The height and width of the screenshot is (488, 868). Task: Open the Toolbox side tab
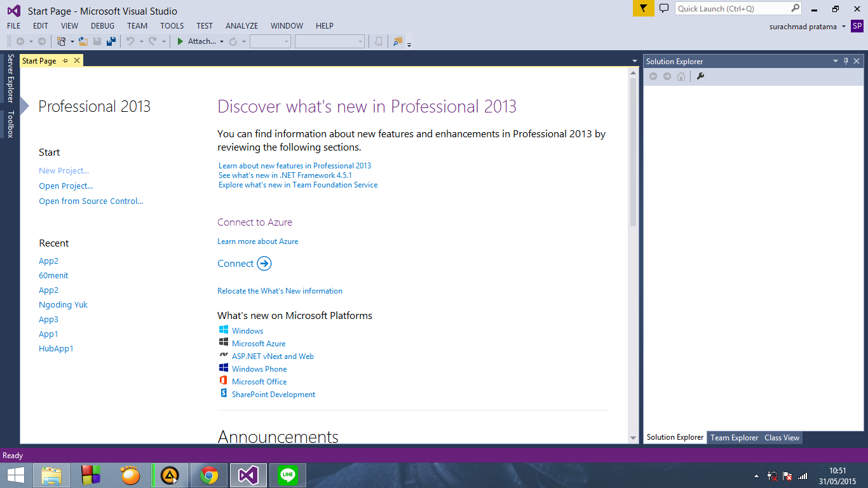click(10, 124)
